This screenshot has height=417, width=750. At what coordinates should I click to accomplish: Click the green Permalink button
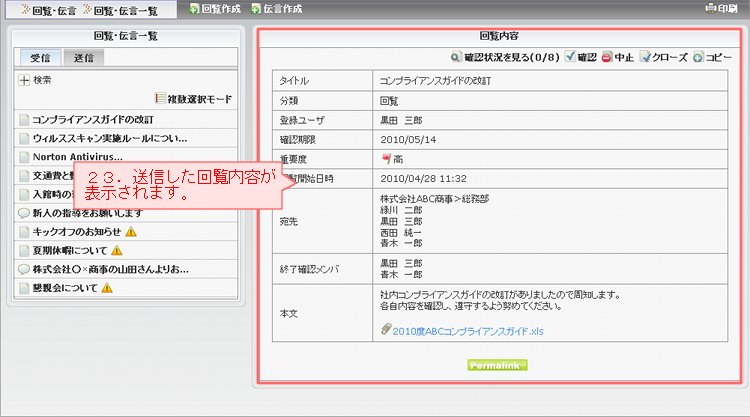tap(497, 365)
